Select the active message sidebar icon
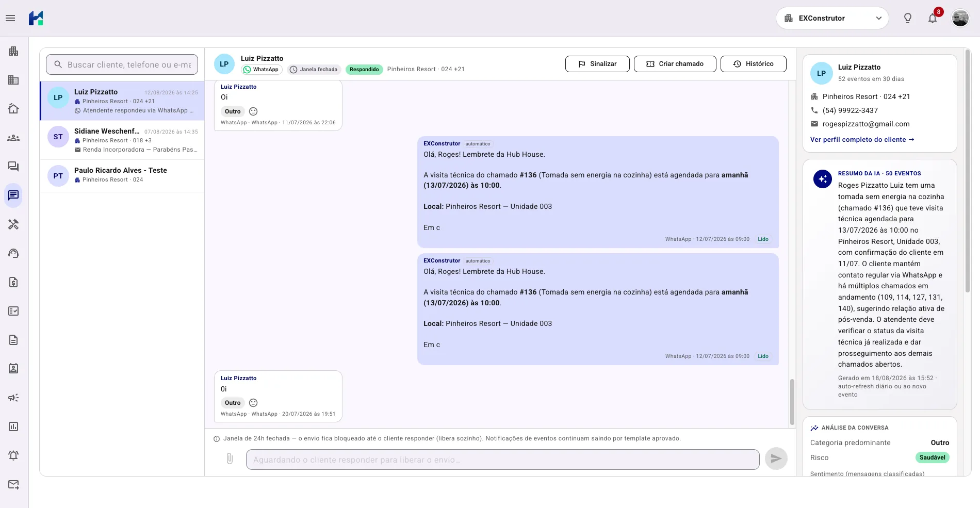Image resolution: width=980 pixels, height=508 pixels. coord(13,195)
